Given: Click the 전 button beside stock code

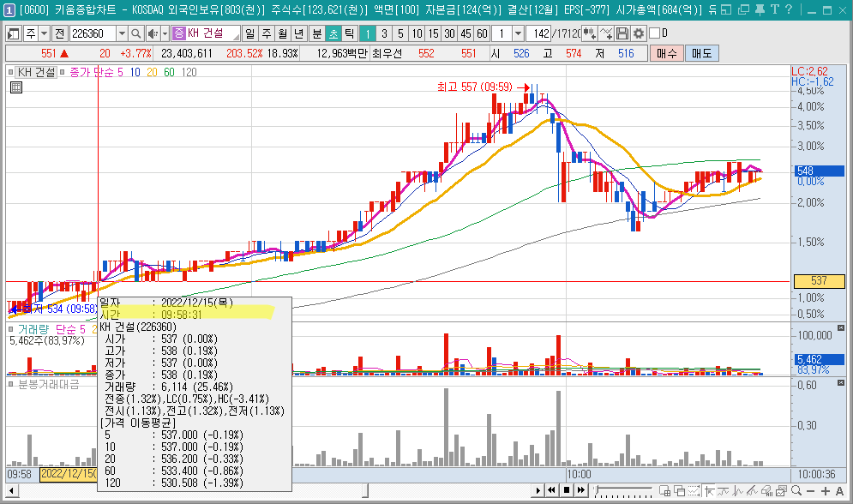Looking at the screenshot, I should (x=60, y=33).
